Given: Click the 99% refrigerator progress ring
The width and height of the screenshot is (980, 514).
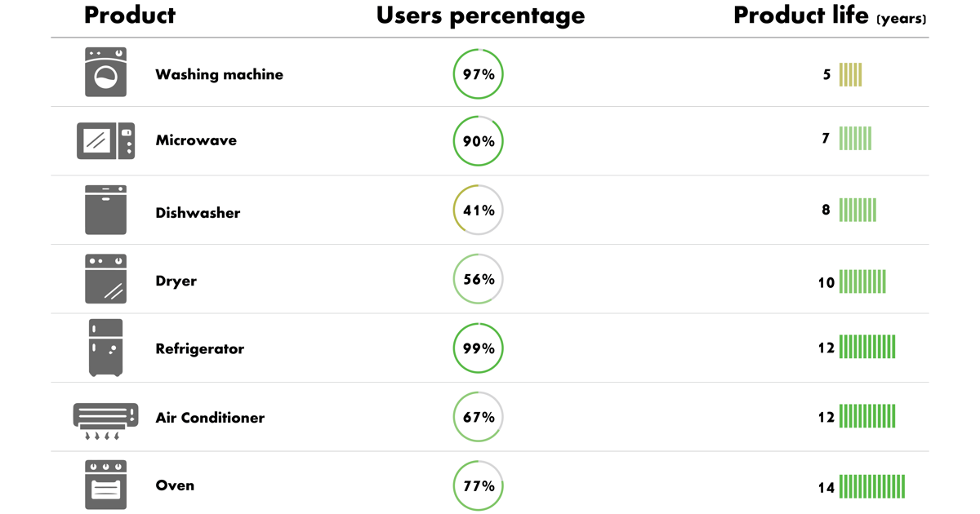Looking at the screenshot, I should [479, 348].
